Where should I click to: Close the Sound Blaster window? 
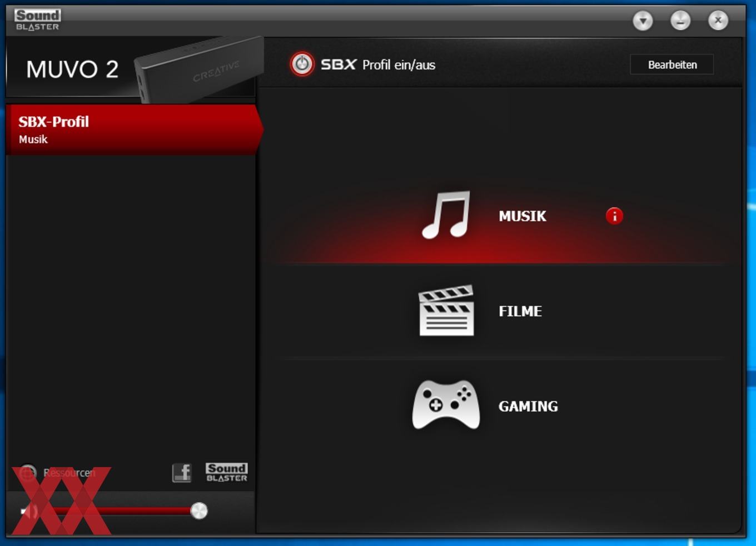pos(718,21)
